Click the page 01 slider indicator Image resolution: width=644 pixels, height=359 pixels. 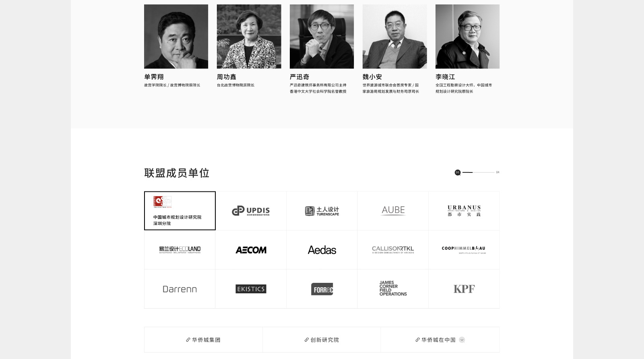click(x=458, y=172)
